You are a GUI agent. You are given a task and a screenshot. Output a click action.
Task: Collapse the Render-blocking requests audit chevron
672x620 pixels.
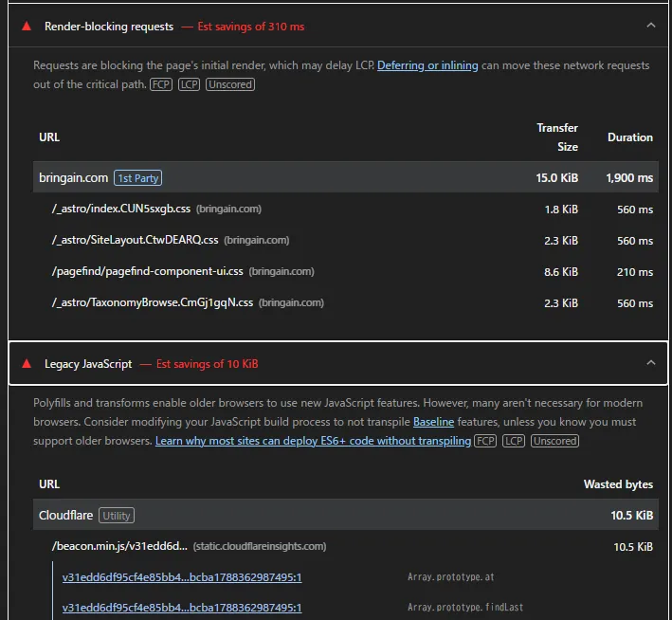[x=650, y=26]
